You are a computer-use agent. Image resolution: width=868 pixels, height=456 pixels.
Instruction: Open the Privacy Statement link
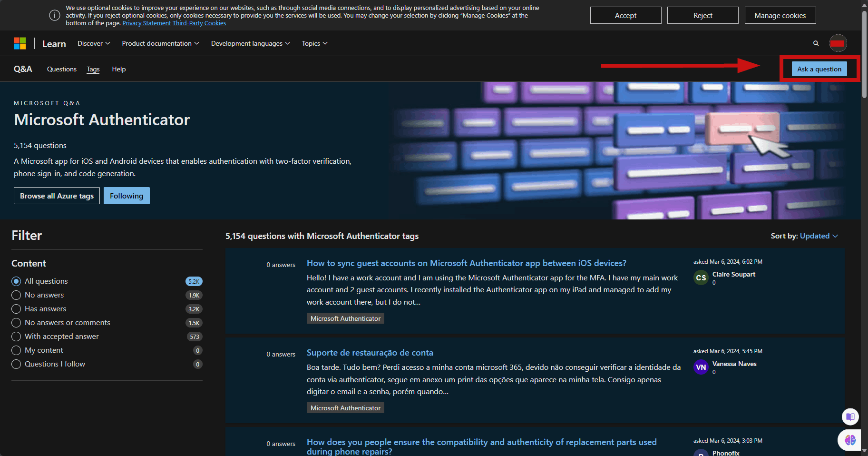point(146,23)
